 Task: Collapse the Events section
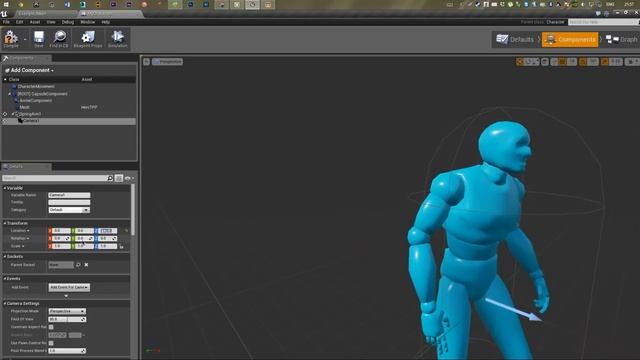[5, 279]
